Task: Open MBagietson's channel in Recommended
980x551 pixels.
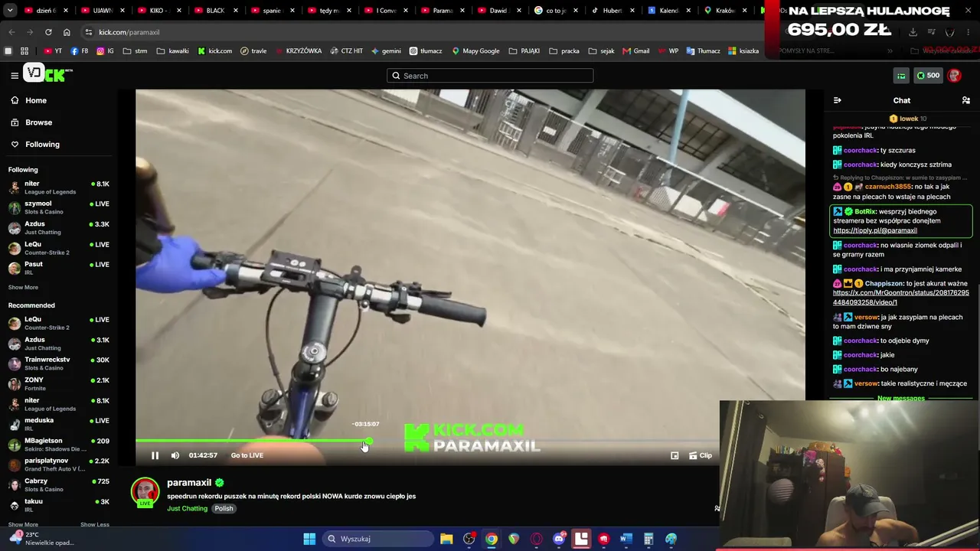Action: coord(58,444)
